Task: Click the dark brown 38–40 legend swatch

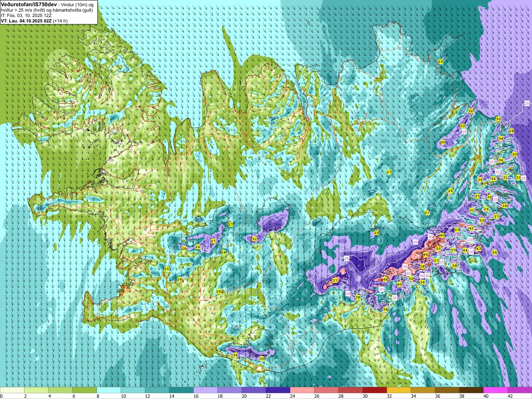Action: coord(471,390)
